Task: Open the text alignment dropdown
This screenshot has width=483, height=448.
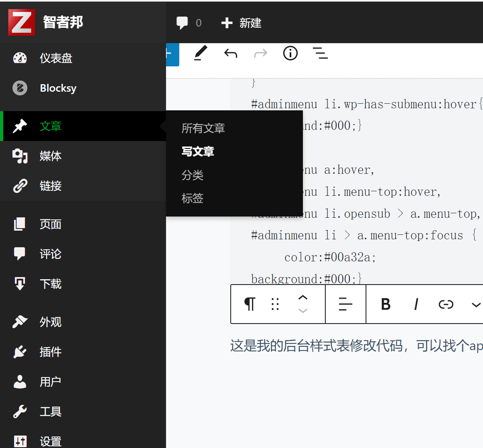Action: click(x=345, y=304)
